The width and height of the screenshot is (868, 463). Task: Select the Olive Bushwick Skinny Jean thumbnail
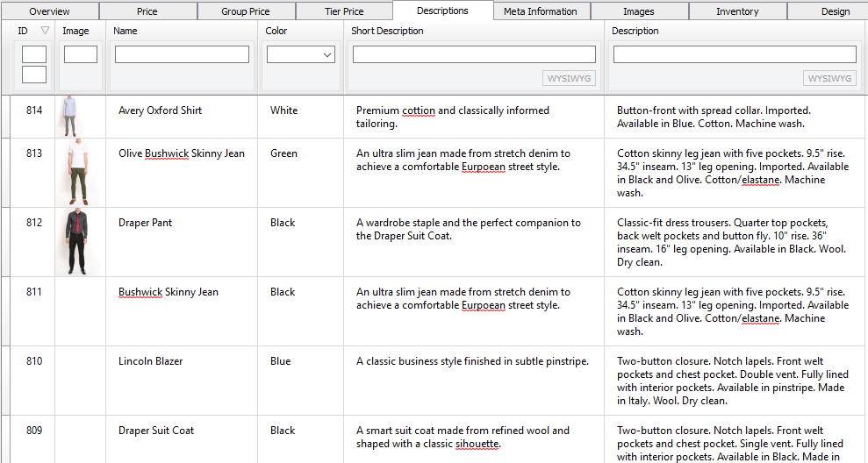pyautogui.click(x=77, y=171)
